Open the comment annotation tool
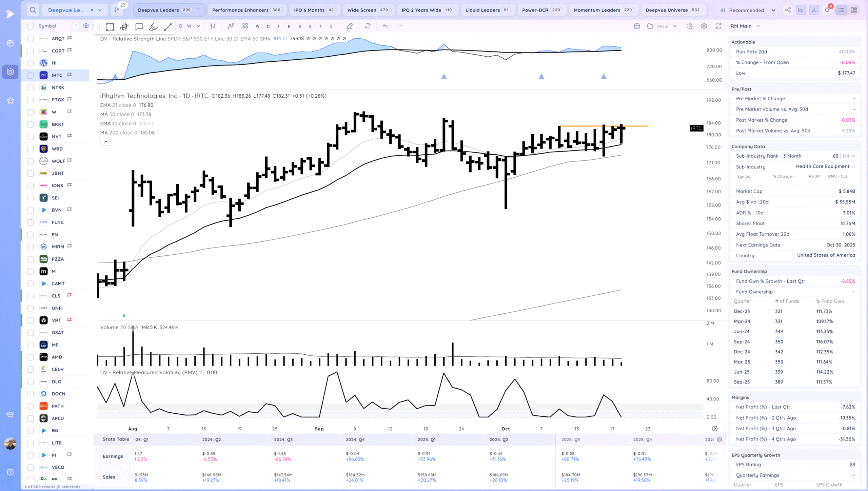Image resolution: width=868 pixels, height=491 pixels. pyautogui.click(x=139, y=26)
